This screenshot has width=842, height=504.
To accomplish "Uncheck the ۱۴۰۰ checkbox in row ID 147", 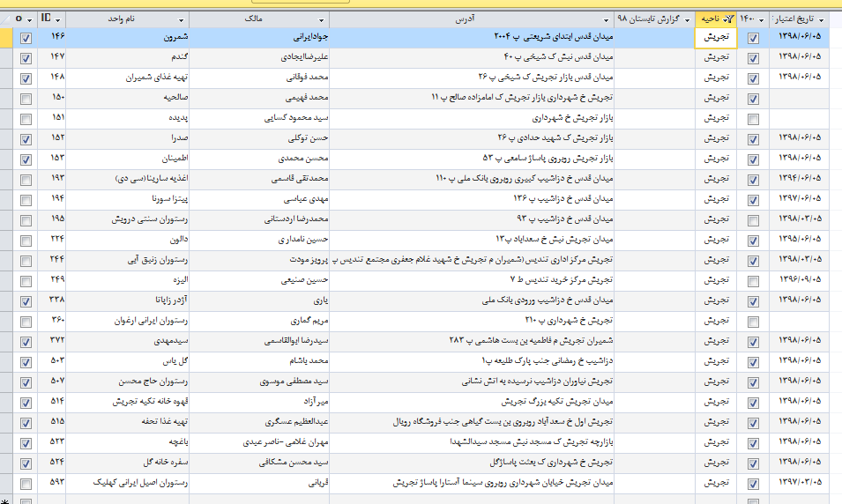I will [753, 58].
